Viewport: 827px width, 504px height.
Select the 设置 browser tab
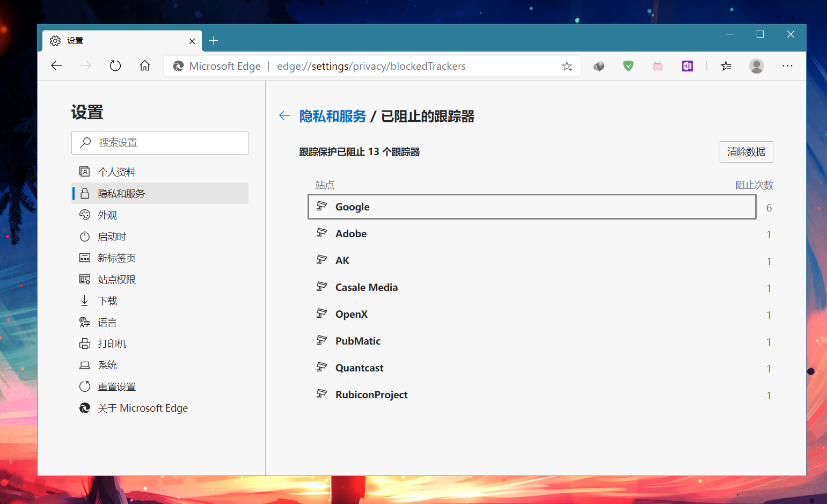click(x=122, y=41)
